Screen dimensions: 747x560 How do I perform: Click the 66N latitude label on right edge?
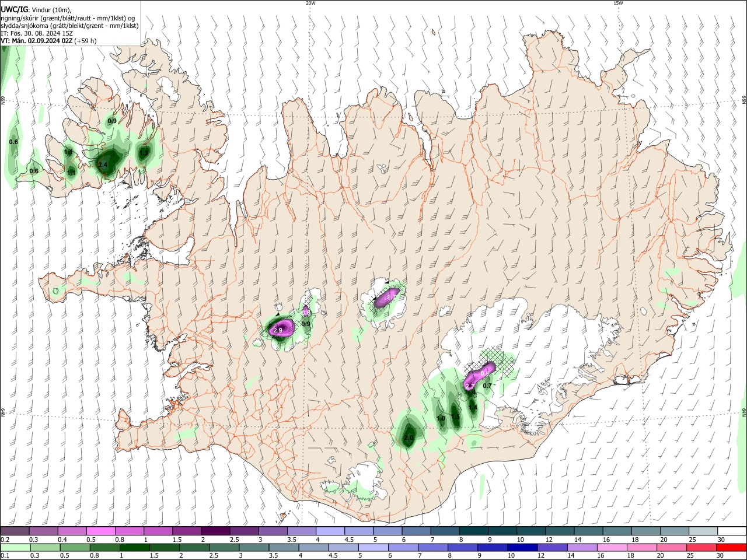pyautogui.click(x=744, y=100)
